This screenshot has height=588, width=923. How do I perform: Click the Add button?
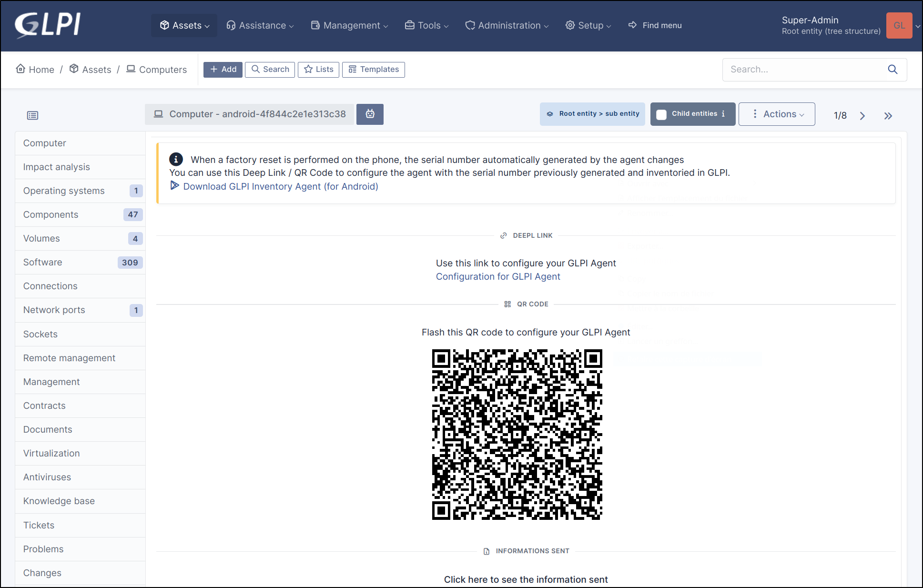(223, 70)
